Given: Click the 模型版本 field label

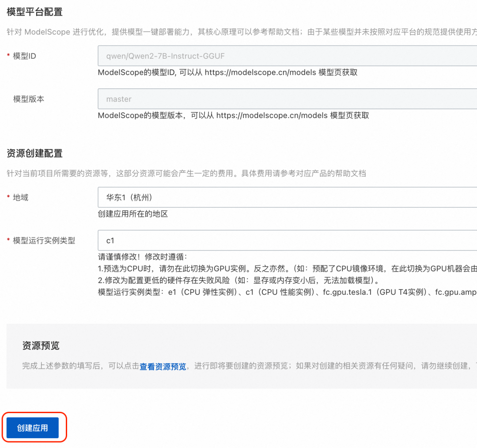Looking at the screenshot, I should click(x=29, y=99).
